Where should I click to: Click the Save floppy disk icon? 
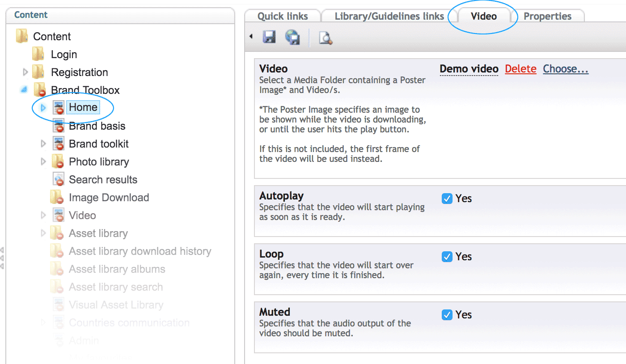click(x=269, y=37)
